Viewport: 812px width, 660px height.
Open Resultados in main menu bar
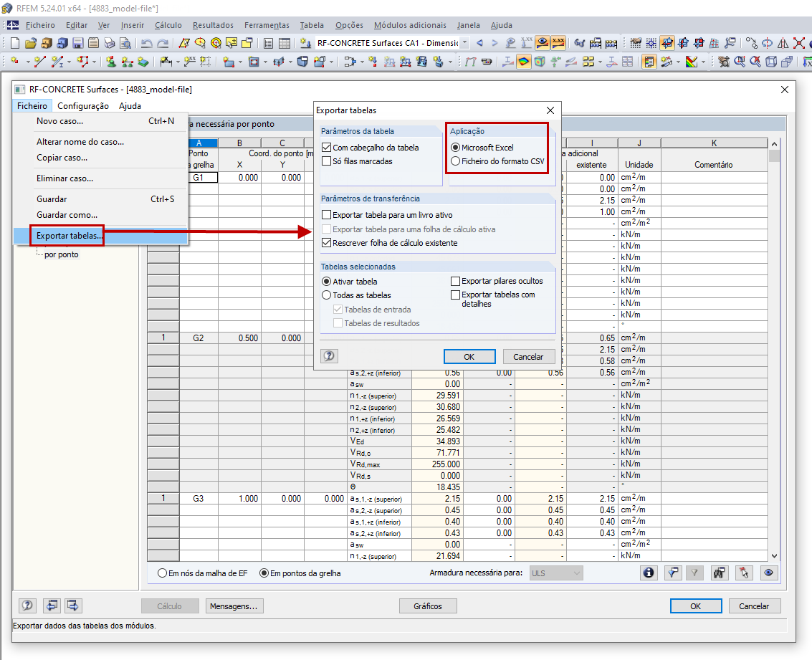213,25
